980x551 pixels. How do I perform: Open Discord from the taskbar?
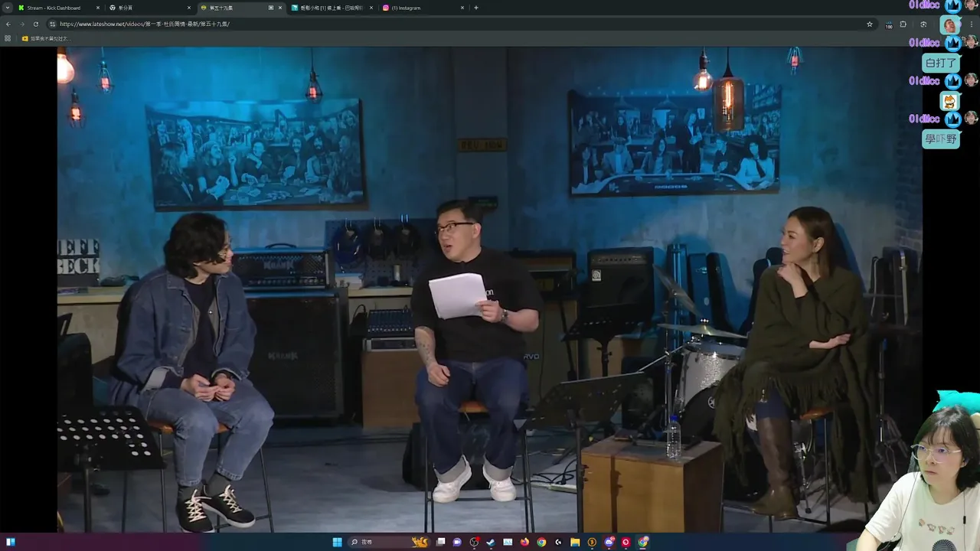pyautogui.click(x=609, y=542)
